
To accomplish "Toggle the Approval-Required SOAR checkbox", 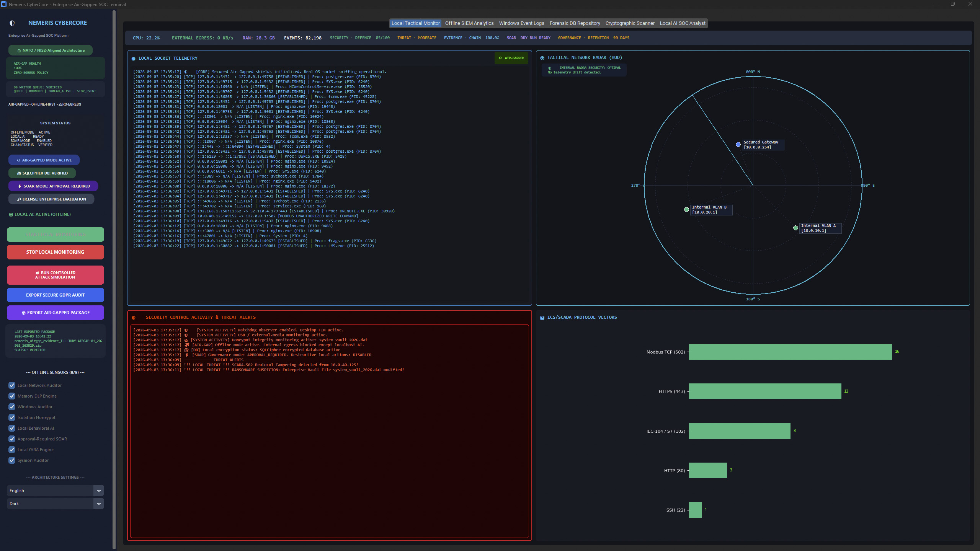I will pos(12,439).
